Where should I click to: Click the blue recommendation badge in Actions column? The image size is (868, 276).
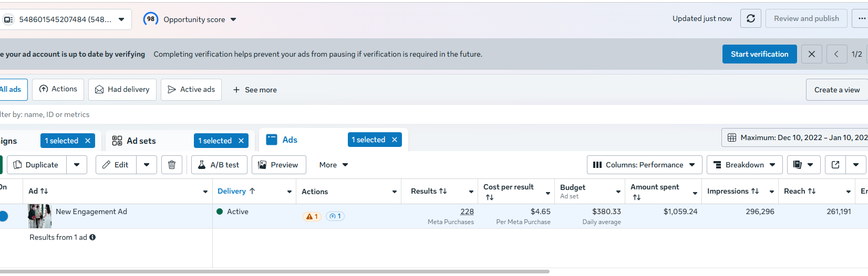click(x=335, y=216)
